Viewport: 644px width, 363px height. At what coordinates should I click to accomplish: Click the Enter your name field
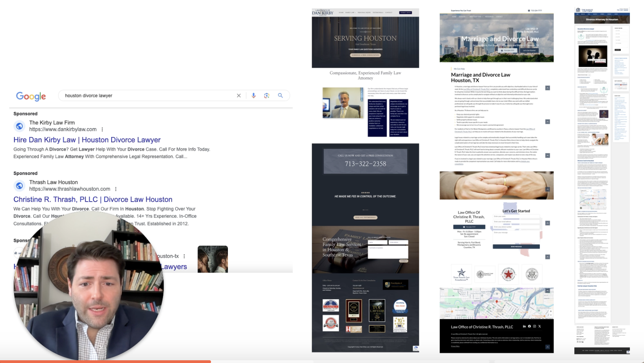[x=516, y=216]
